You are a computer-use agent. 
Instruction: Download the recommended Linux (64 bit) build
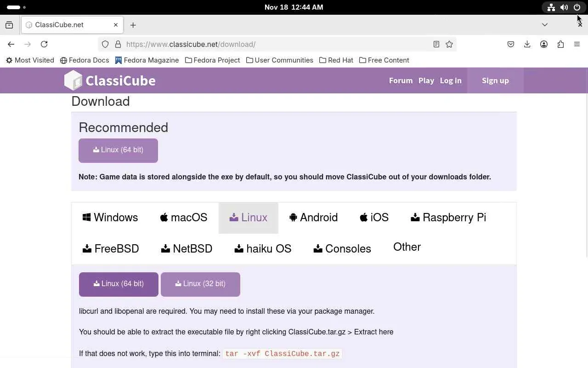(x=118, y=150)
